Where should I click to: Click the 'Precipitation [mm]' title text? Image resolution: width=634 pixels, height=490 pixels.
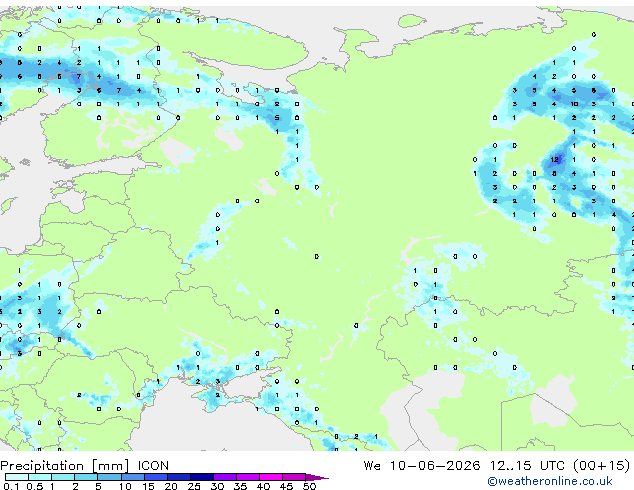pyautogui.click(x=65, y=466)
